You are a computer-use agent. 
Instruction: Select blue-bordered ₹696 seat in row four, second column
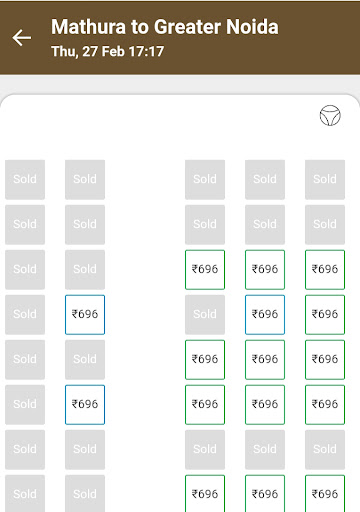click(x=85, y=314)
